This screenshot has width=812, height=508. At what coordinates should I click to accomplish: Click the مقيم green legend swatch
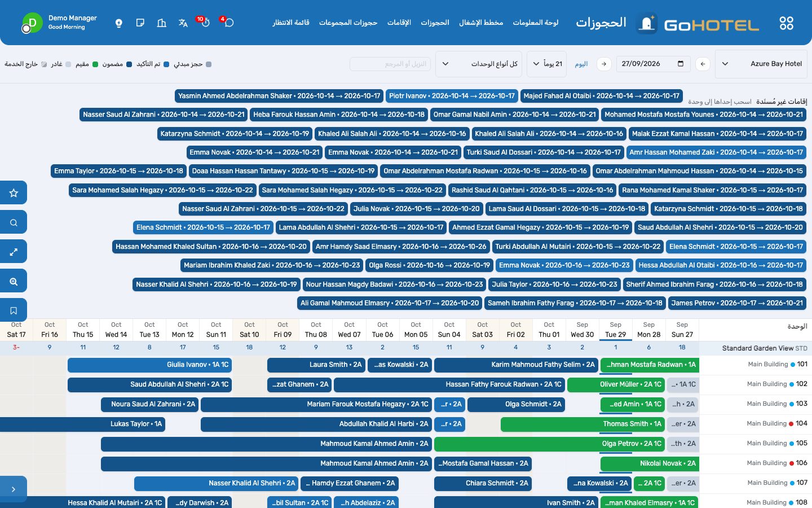click(95, 64)
